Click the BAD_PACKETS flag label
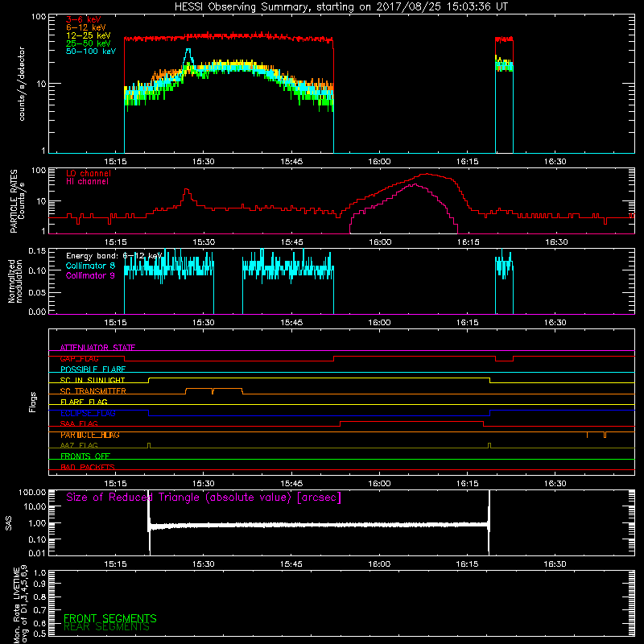This screenshot has height=644, width=644. [88, 467]
